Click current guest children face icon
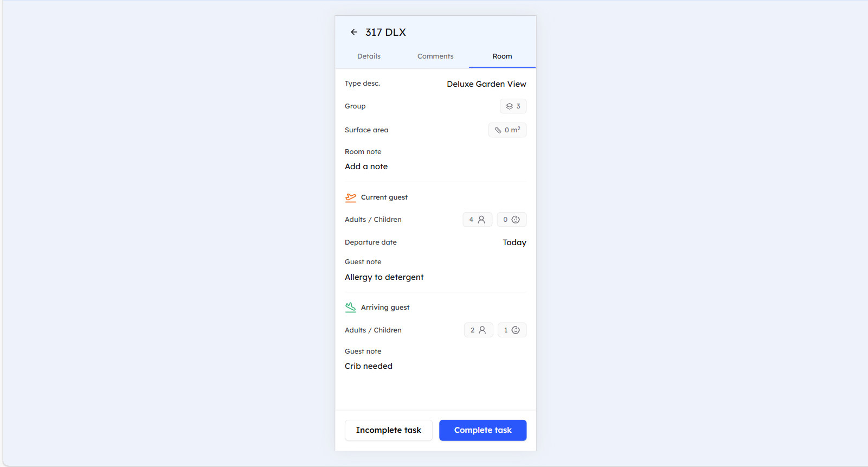 click(516, 220)
